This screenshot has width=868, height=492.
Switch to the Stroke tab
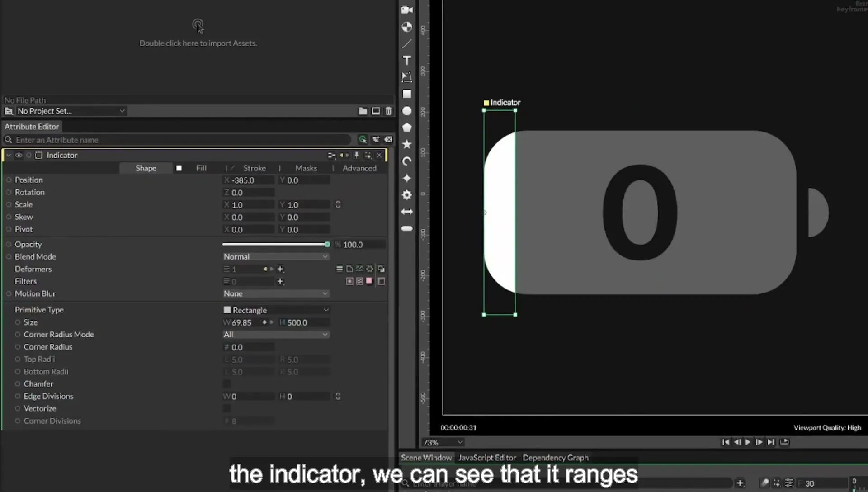point(255,168)
